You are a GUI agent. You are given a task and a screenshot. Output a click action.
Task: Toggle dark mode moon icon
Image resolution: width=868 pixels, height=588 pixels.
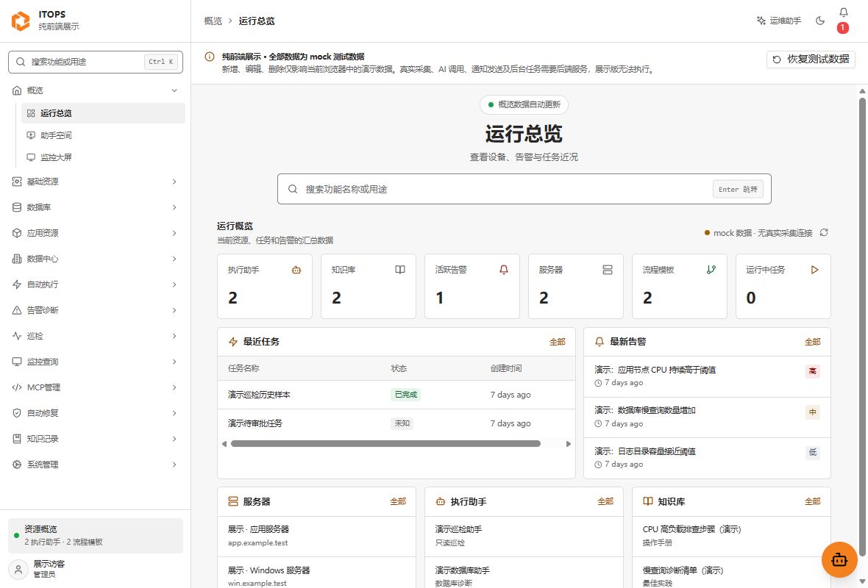[x=820, y=21]
